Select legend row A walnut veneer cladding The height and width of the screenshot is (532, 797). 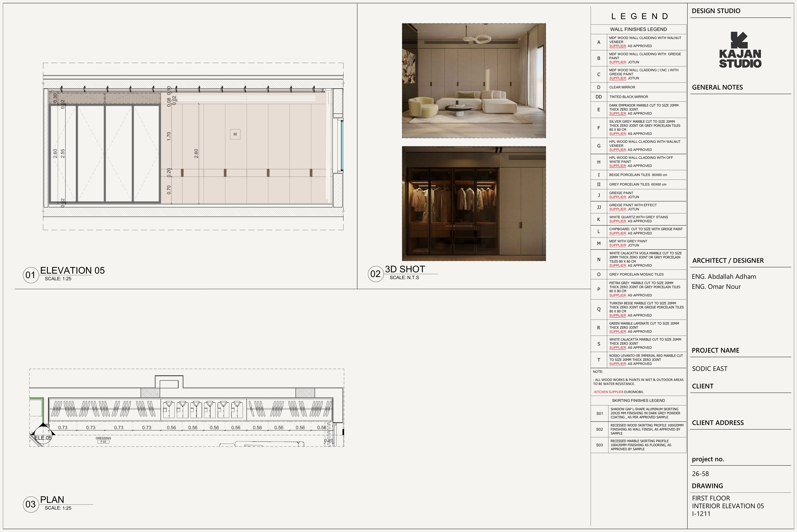(638, 42)
